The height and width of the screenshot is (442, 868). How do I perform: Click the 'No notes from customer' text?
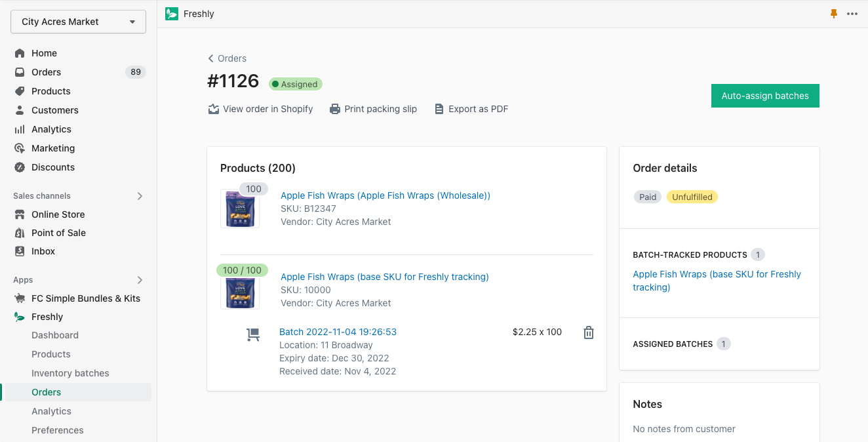[x=684, y=429]
